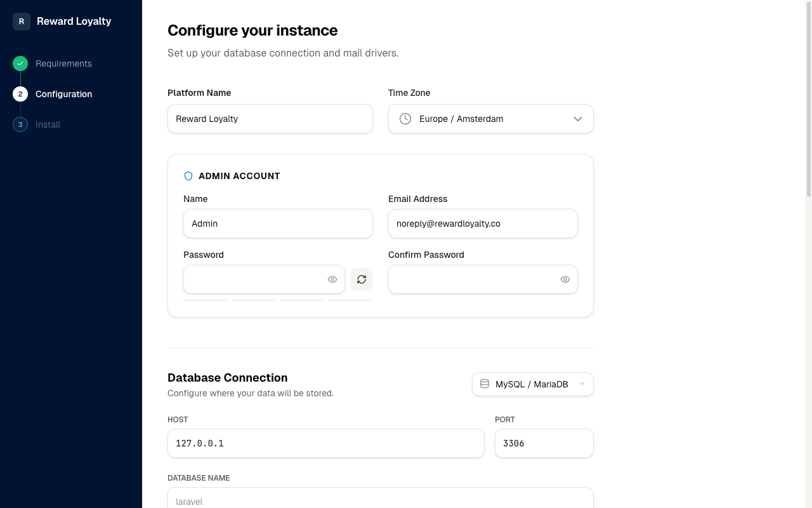Click the database icon in the engine selector
This screenshot has width=812, height=508.
[x=485, y=384]
